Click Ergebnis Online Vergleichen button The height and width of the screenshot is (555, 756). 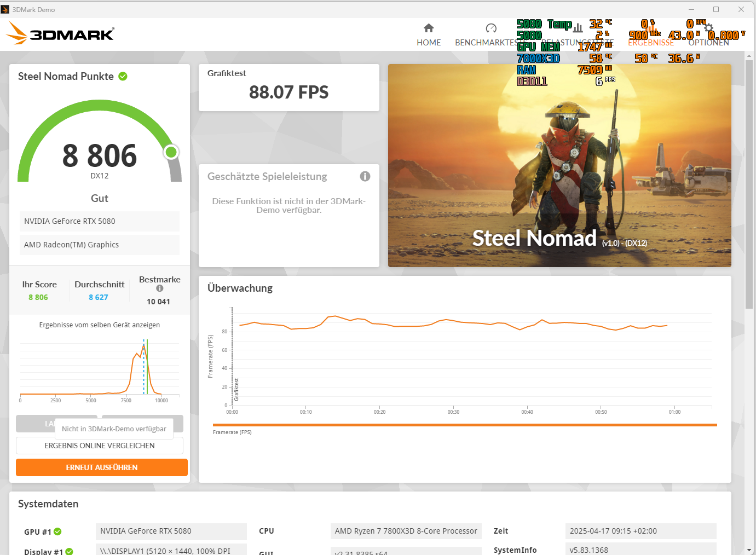coord(100,446)
